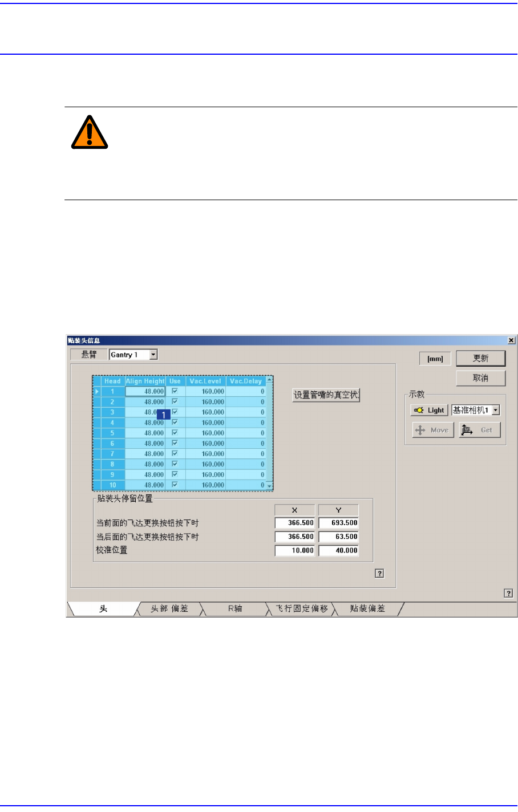Click the 取消 cancel button
This screenshot has height=812, width=518.
(480, 378)
